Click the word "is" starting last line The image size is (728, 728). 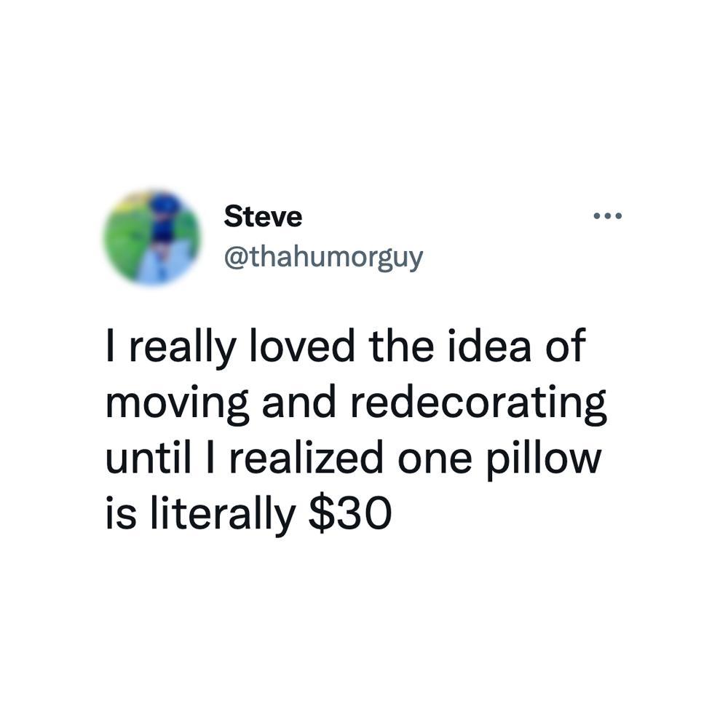click(122, 514)
